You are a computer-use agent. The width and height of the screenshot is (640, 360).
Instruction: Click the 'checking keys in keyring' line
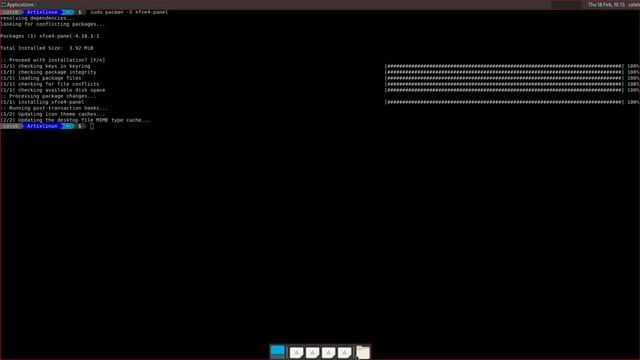click(45, 66)
